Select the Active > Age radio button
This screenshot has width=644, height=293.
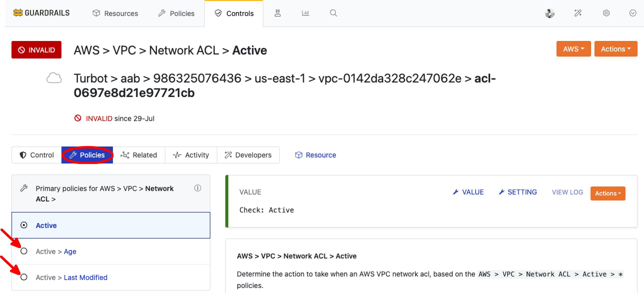point(24,251)
